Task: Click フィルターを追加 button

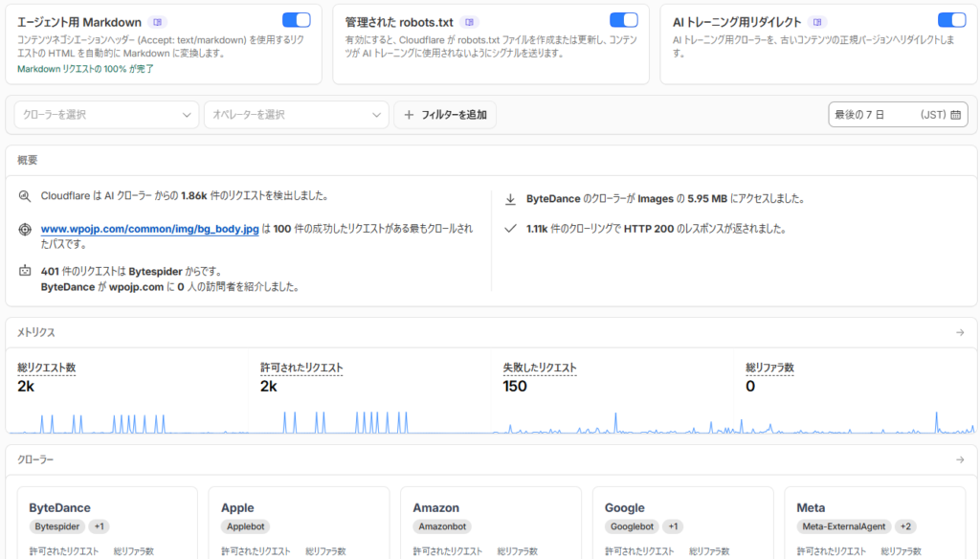Action: pos(445,115)
